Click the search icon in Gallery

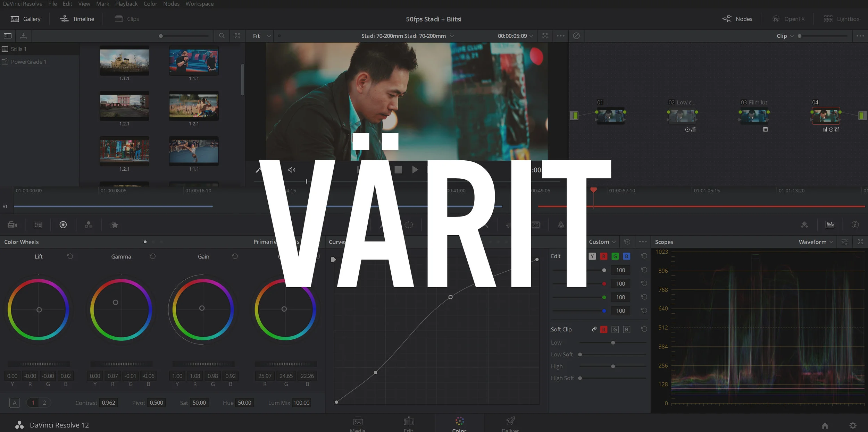point(222,36)
